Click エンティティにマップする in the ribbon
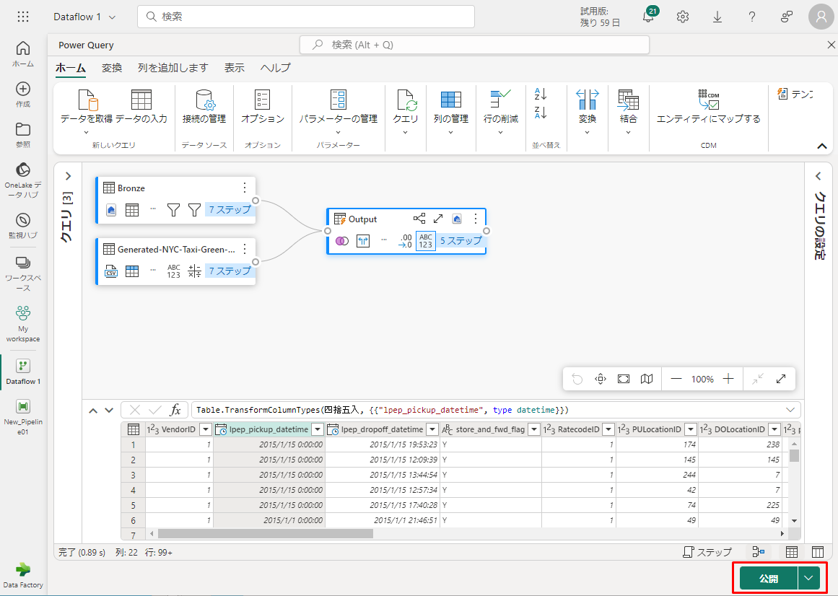The width and height of the screenshot is (838, 596). pos(708,106)
